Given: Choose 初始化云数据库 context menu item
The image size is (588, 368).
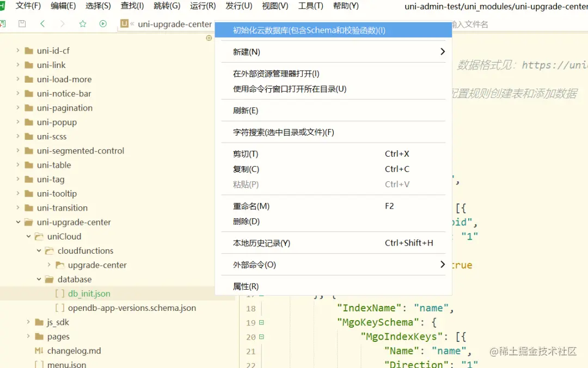Looking at the screenshot, I should 333,30.
